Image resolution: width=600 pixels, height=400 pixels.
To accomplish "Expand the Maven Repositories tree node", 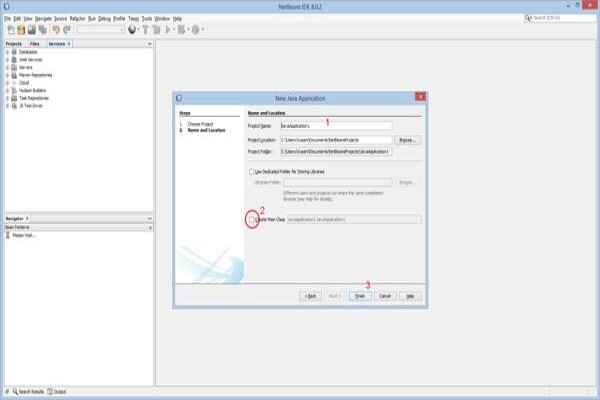I will coord(7,75).
